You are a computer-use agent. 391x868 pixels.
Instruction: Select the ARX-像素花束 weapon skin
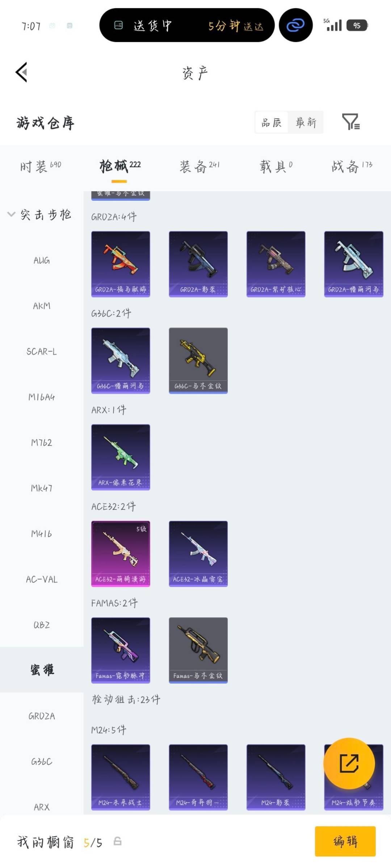[121, 458]
